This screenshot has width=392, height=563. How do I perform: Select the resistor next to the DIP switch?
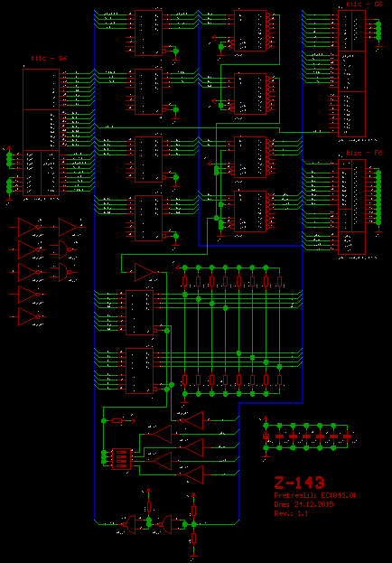point(117,420)
